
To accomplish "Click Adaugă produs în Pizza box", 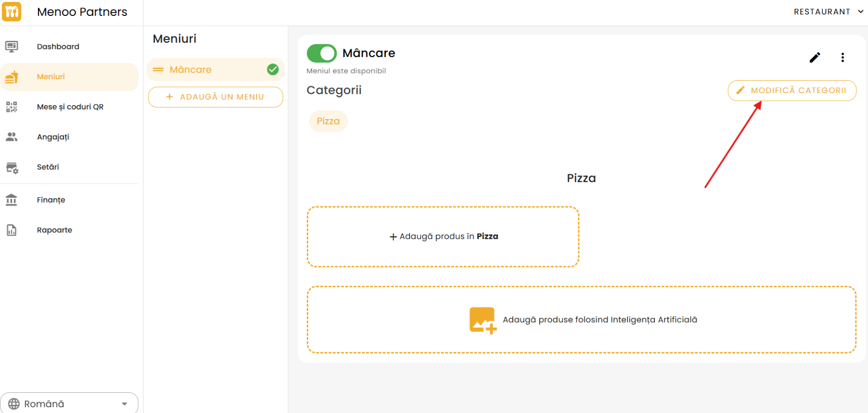I will pyautogui.click(x=443, y=237).
